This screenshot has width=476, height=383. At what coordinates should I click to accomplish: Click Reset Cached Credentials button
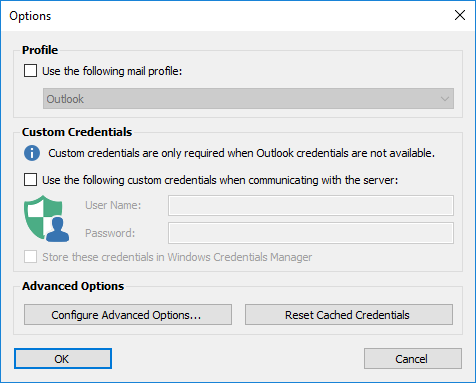(349, 314)
